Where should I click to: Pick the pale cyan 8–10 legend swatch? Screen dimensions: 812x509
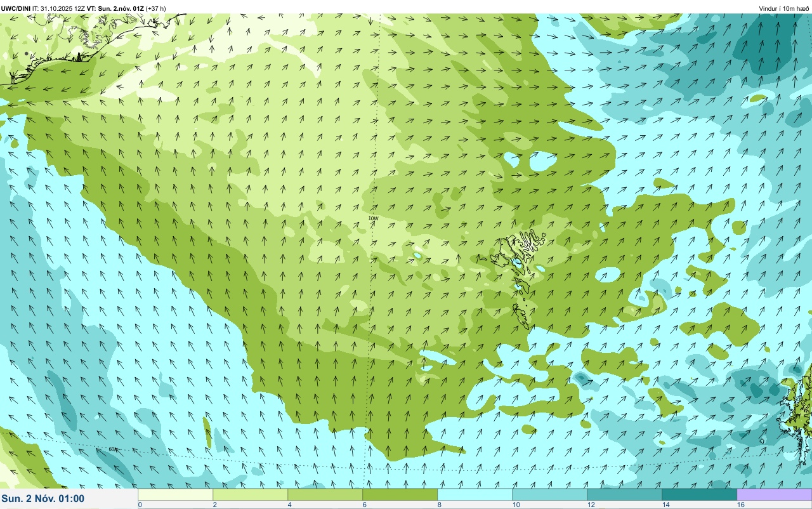(475, 494)
